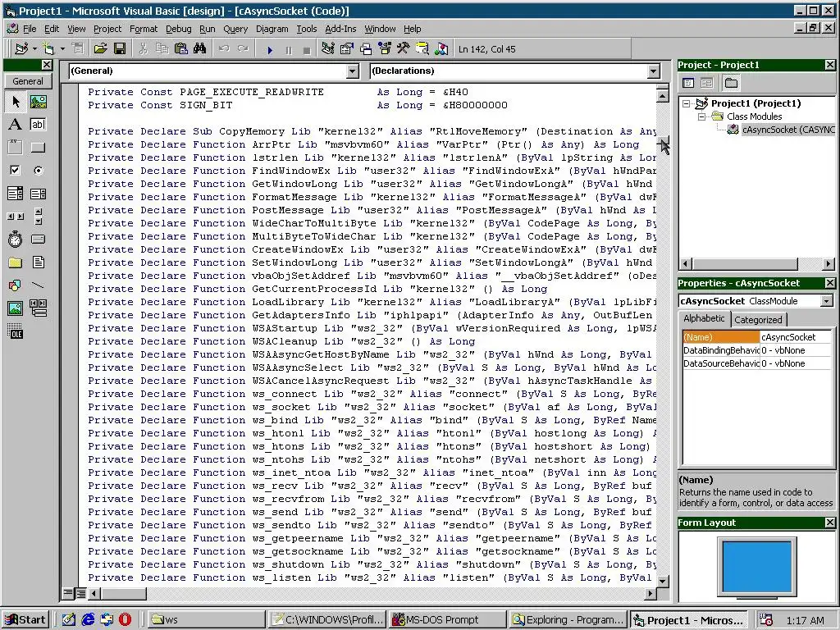Launch Internet Explorer from quick launch
Viewport: 840px width, 630px height.
[x=88, y=620]
